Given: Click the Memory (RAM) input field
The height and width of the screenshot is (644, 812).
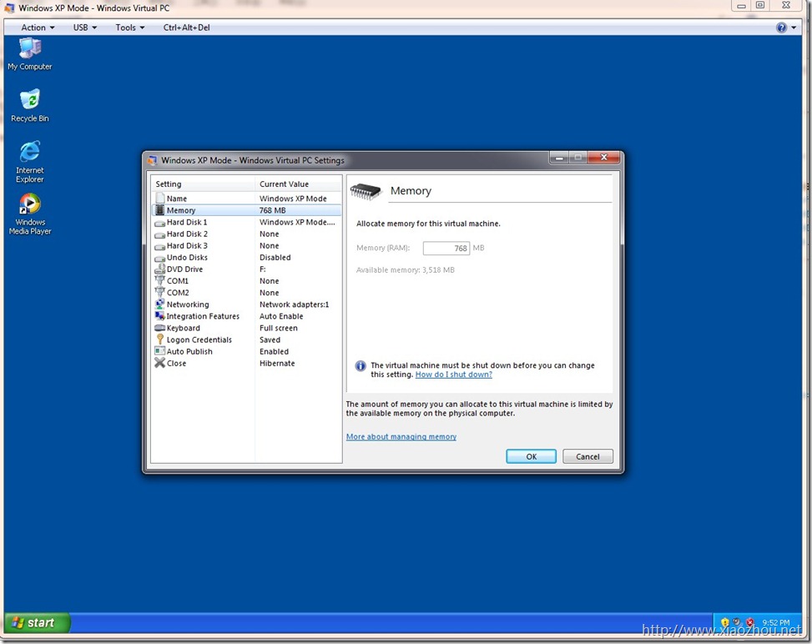Looking at the screenshot, I should [x=446, y=248].
